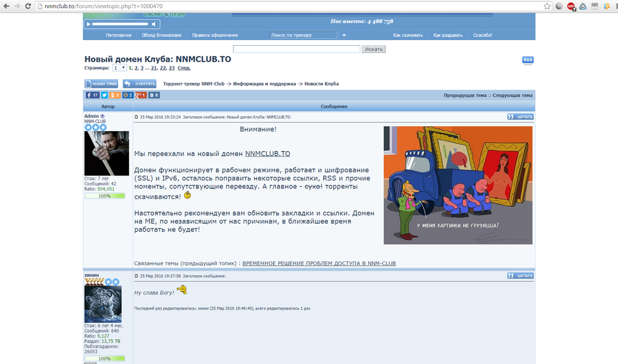Mute the radio player speaker icon
The image size is (618, 364).
[154, 24]
